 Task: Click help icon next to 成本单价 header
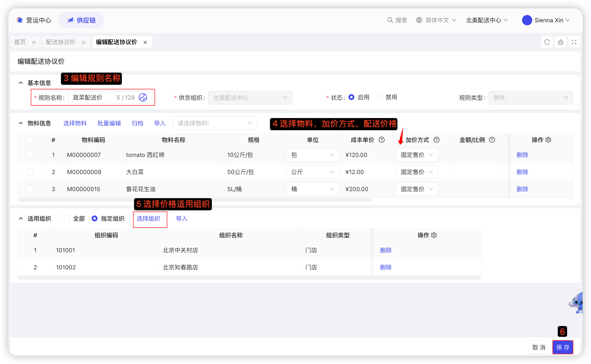pos(382,140)
